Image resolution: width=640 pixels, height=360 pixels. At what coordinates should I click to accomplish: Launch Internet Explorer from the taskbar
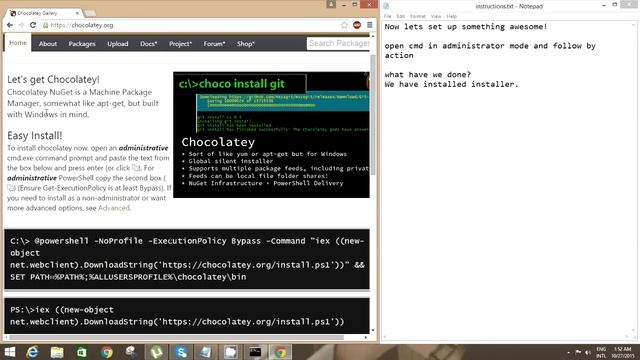pos(32,352)
